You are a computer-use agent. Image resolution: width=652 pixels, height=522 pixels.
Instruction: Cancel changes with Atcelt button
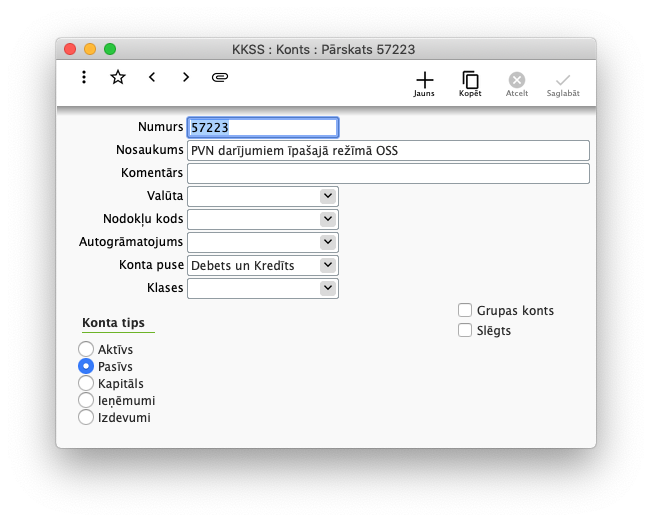(x=517, y=84)
